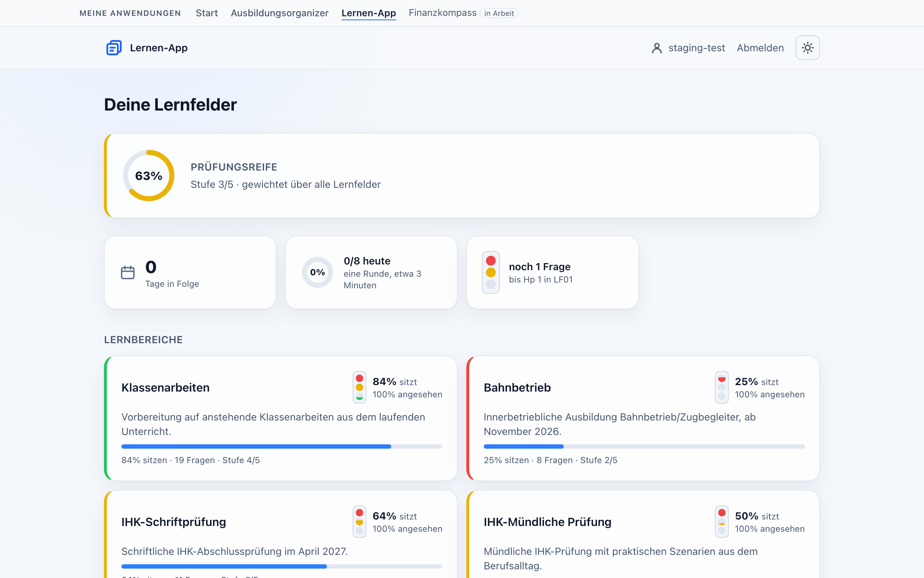Click the Lernen-App header title
924x578 pixels.
159,48
